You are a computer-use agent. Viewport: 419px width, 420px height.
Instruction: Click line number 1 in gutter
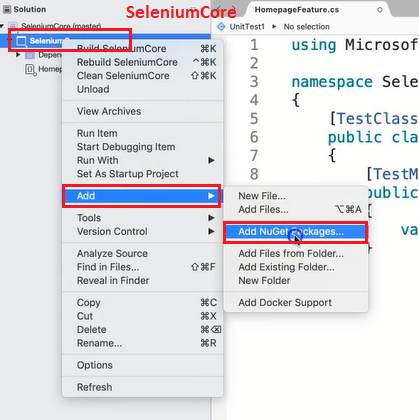point(254,45)
